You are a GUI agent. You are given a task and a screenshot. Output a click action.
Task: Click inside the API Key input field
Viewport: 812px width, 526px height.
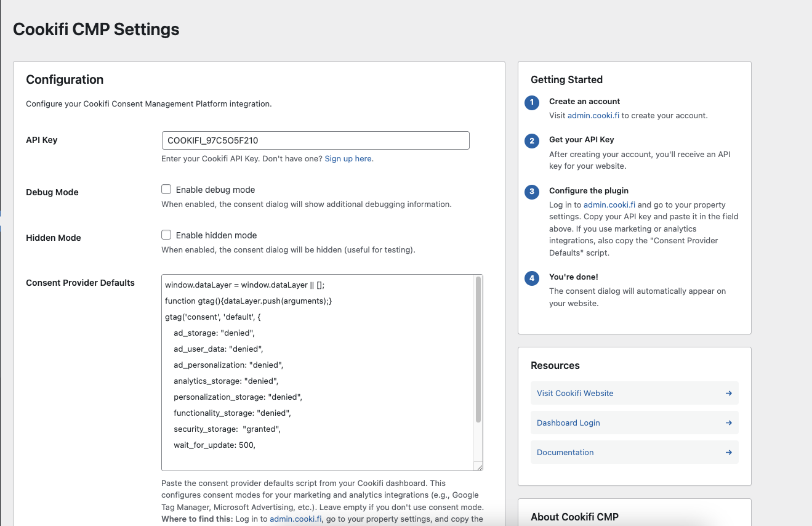tap(315, 140)
